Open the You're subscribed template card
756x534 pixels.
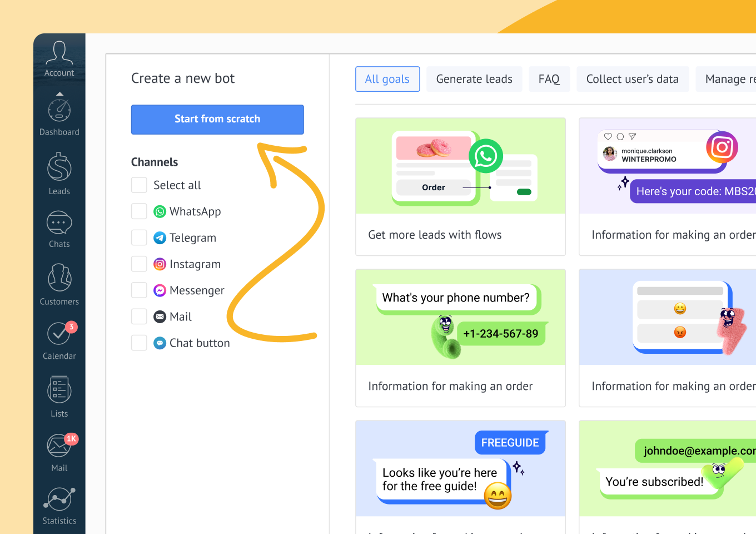coord(668,477)
